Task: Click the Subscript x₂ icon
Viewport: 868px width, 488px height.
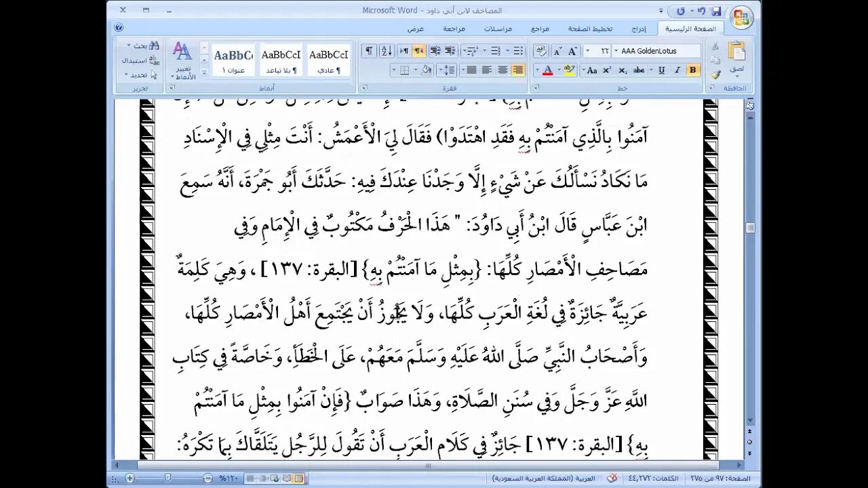Action: (623, 70)
